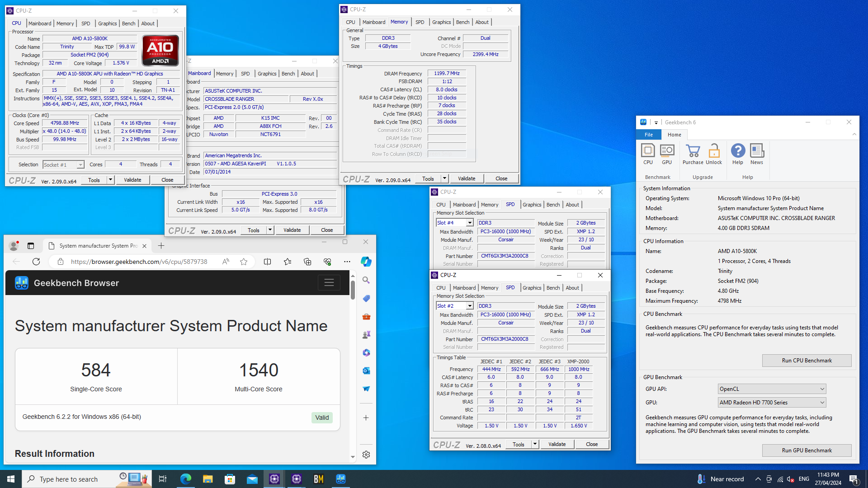Click Run GPU Benchmark button
Screen dimensions: 868x488
click(807, 450)
